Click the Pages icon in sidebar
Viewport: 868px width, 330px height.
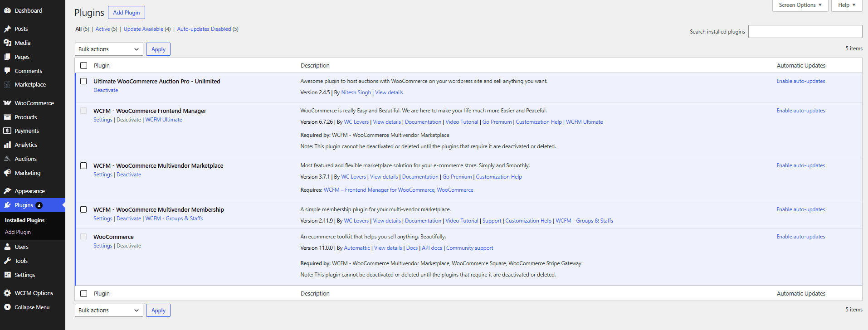[x=7, y=57]
